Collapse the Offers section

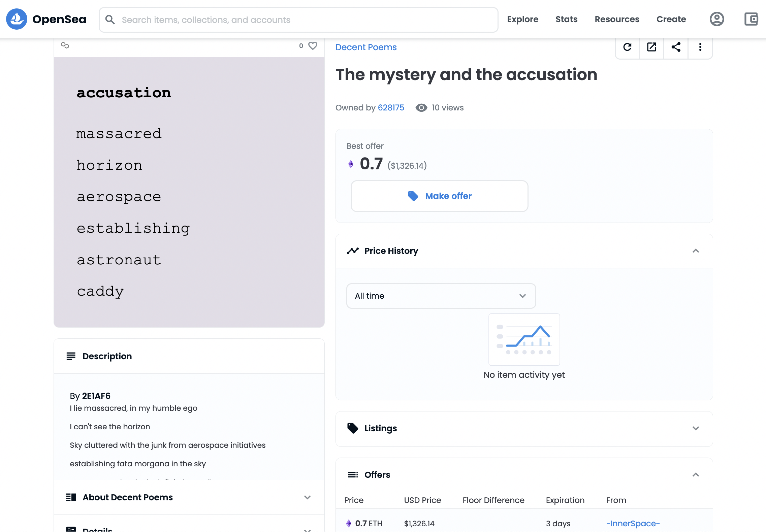(696, 475)
